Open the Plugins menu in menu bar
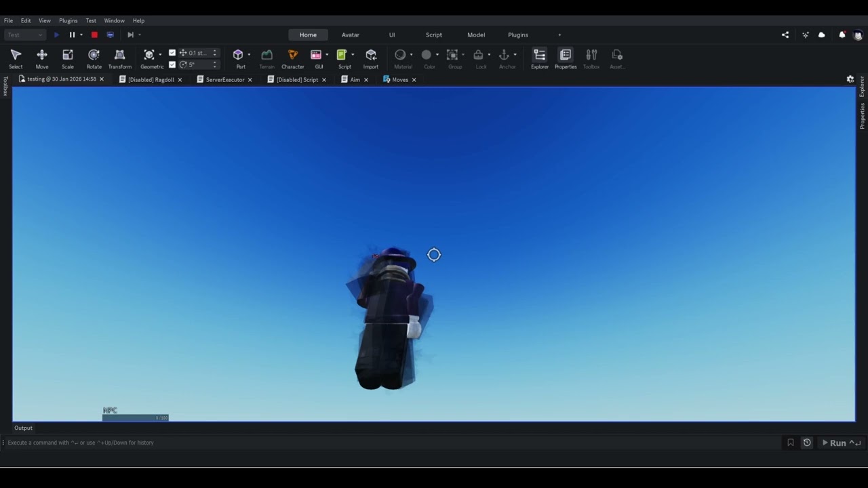Screen dimensions: 868x488 pos(68,20)
